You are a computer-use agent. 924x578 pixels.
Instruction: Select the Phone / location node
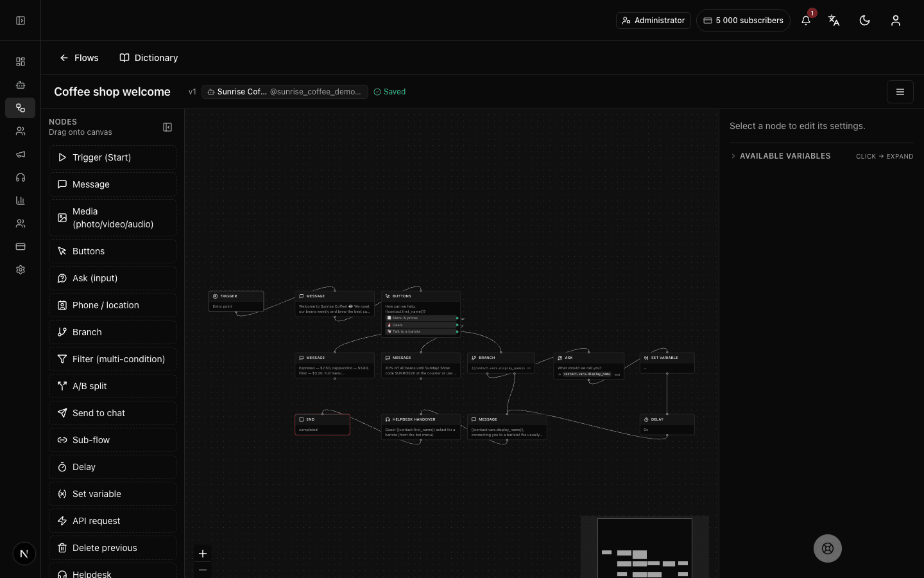(112, 305)
